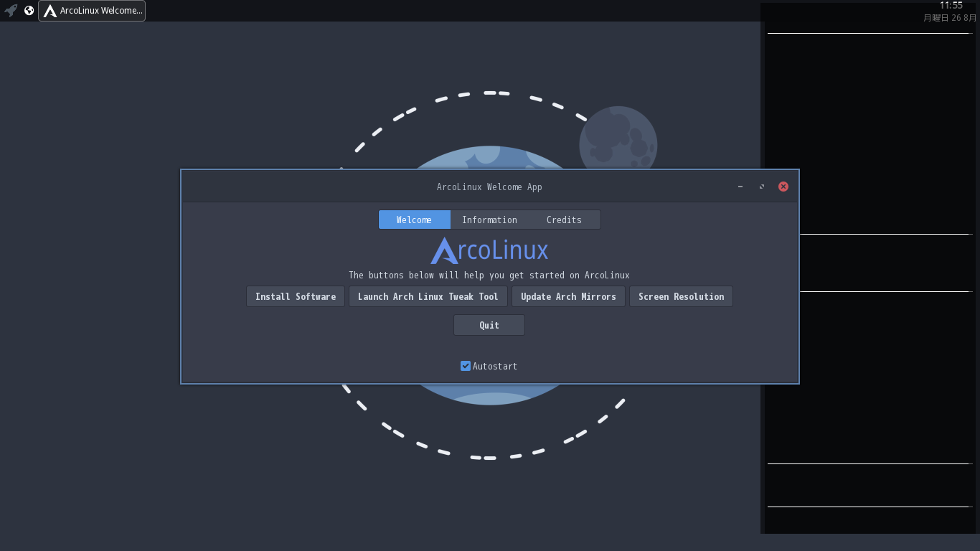
Task: Minimize the ArcoLinux Welcome App window
Action: point(740,187)
